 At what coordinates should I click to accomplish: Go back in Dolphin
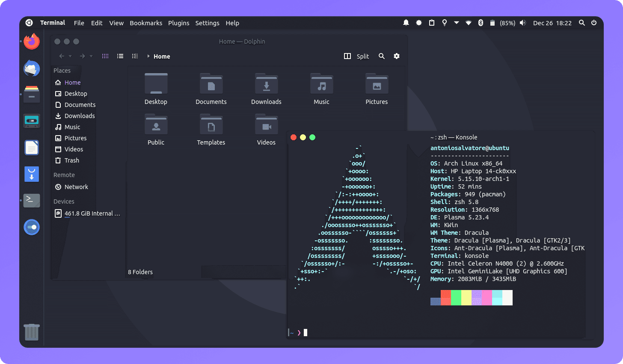pos(62,56)
